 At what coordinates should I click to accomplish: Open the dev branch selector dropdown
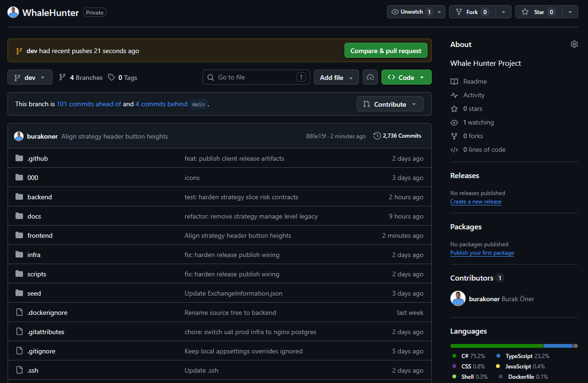click(30, 77)
